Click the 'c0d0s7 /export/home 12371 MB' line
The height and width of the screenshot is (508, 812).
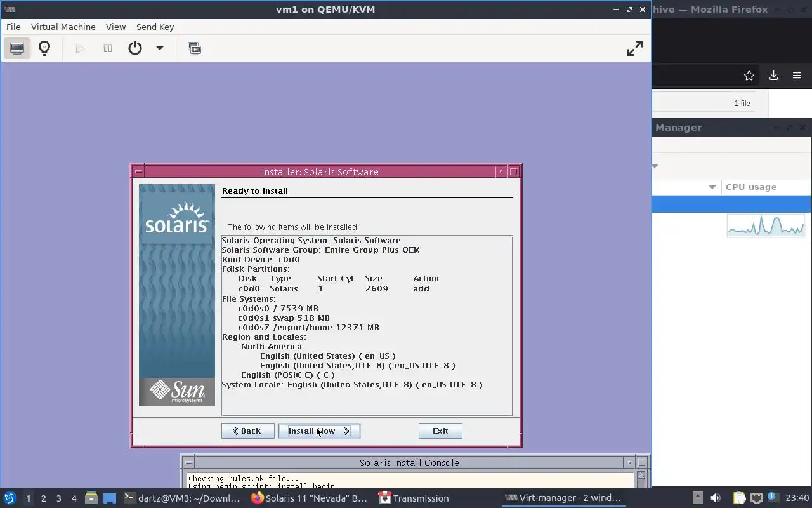308,327
